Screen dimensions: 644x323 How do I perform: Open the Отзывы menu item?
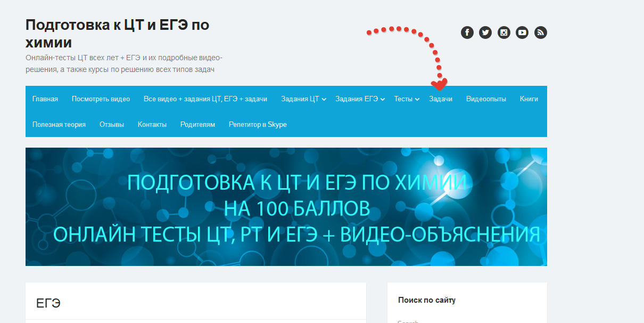tap(112, 124)
